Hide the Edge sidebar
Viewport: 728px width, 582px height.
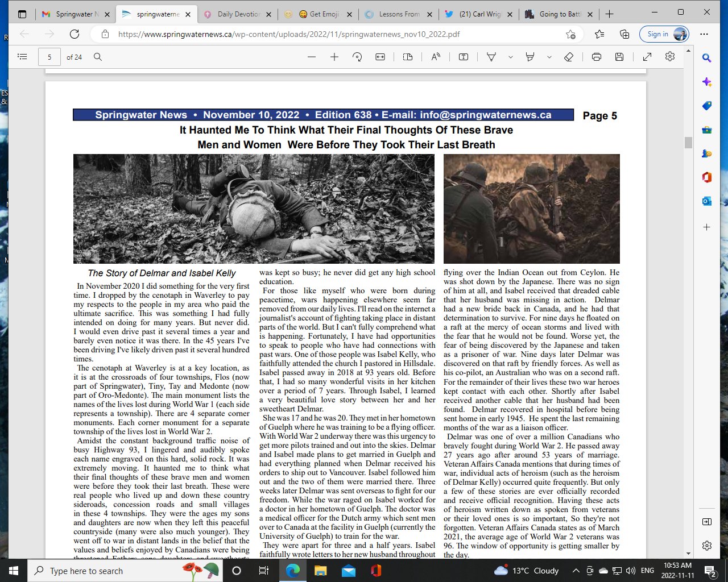pos(707,522)
